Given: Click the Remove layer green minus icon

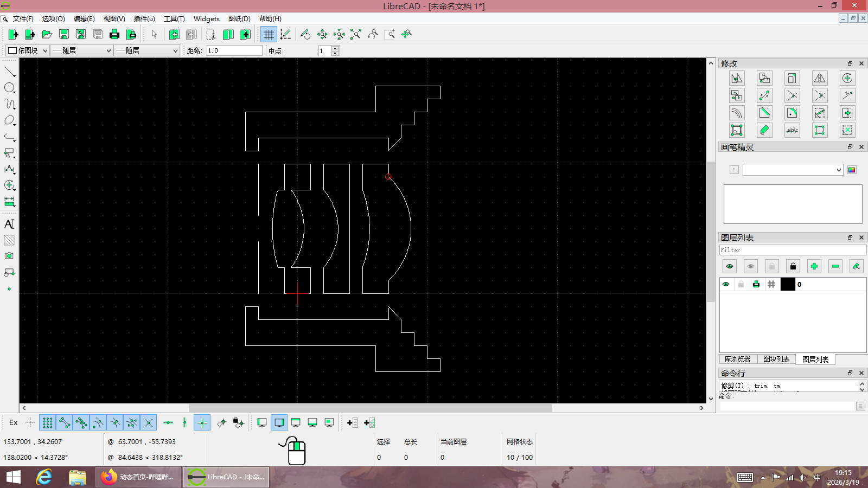Looking at the screenshot, I should [x=835, y=266].
